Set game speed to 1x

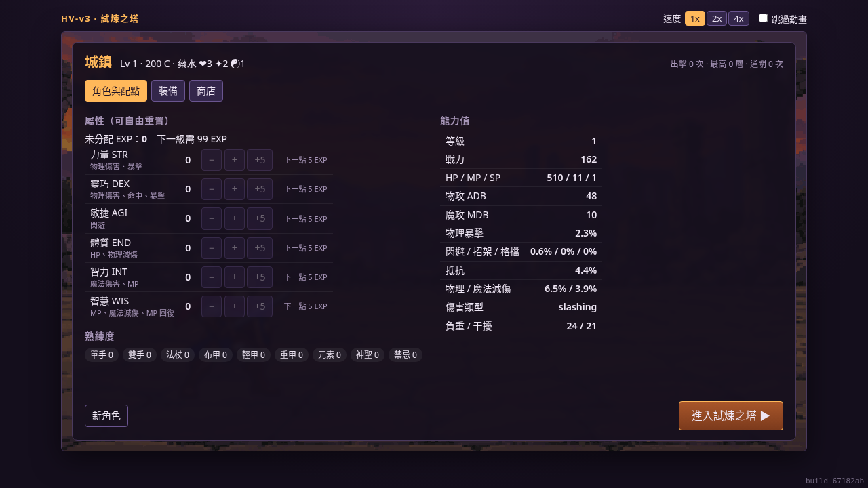click(x=695, y=18)
